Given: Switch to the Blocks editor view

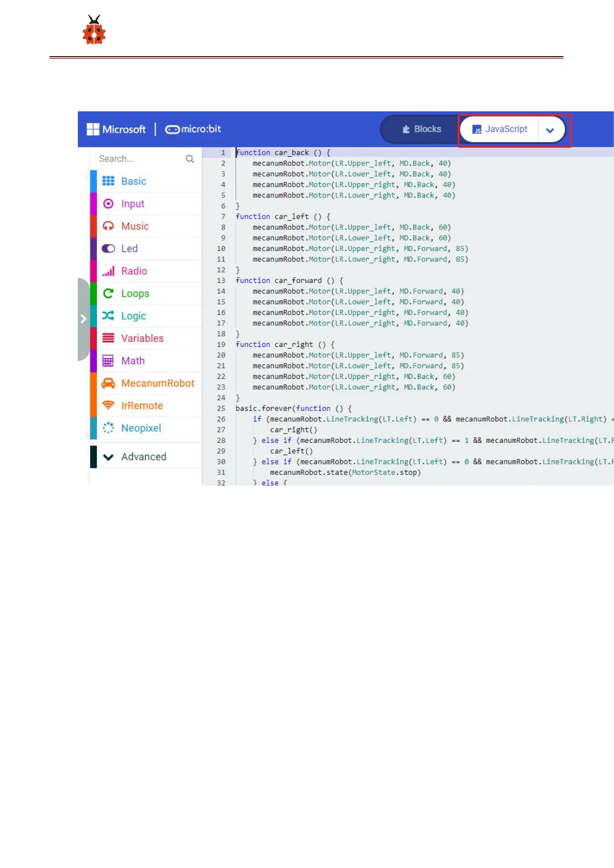Looking at the screenshot, I should click(x=422, y=129).
